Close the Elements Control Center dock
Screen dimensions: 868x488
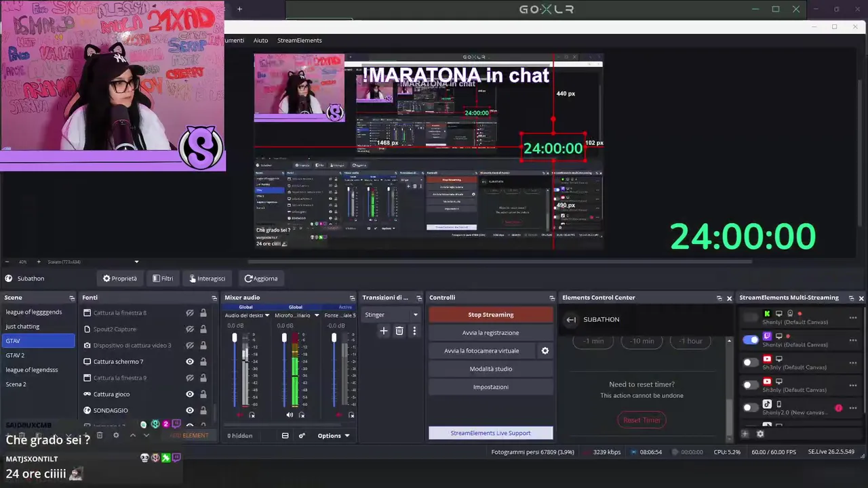click(730, 298)
